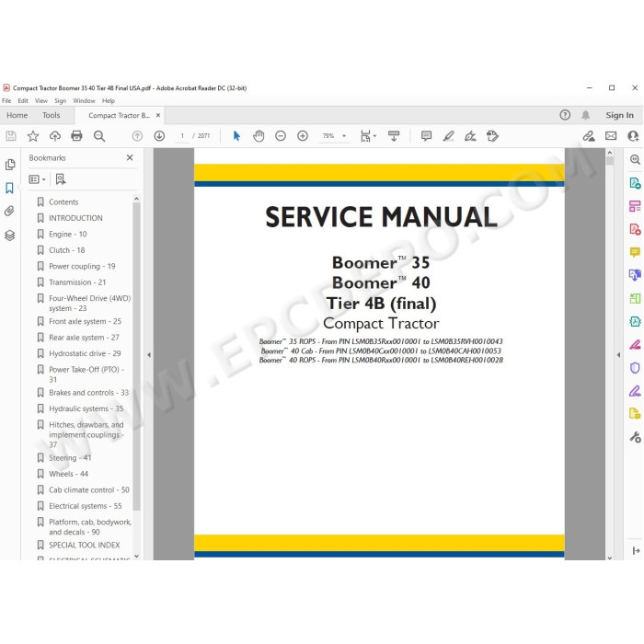Open the Sign document tool
644x644 pixels.
tap(470, 136)
